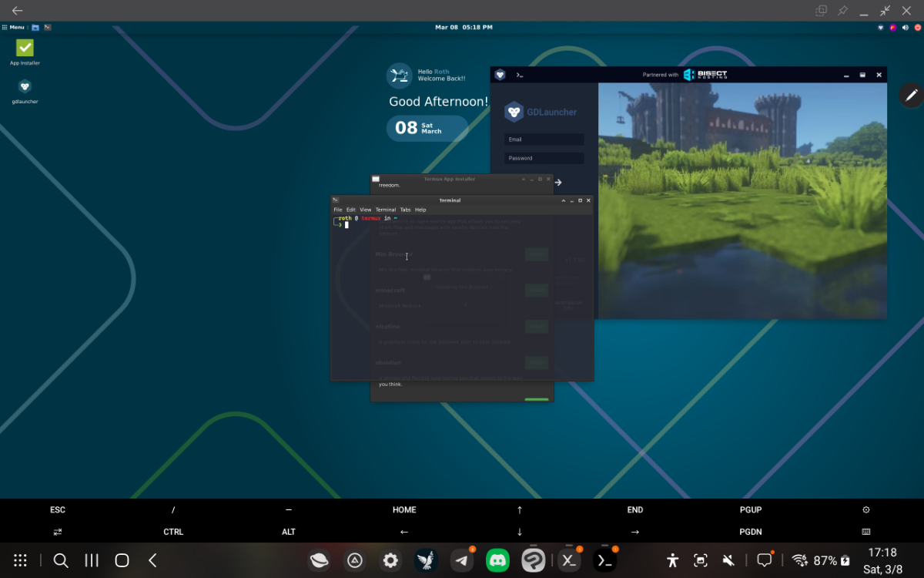This screenshot has height=578, width=924.
Task: Open Samsung Internet from the taskbar
Action: tap(320, 561)
